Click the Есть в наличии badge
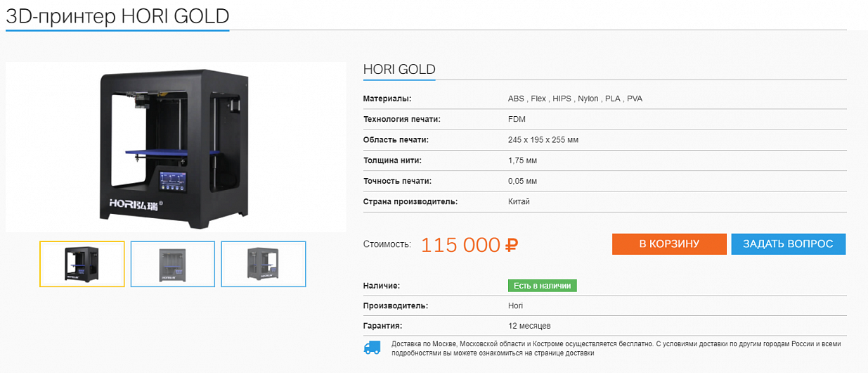This screenshot has height=373, width=868. pos(543,286)
